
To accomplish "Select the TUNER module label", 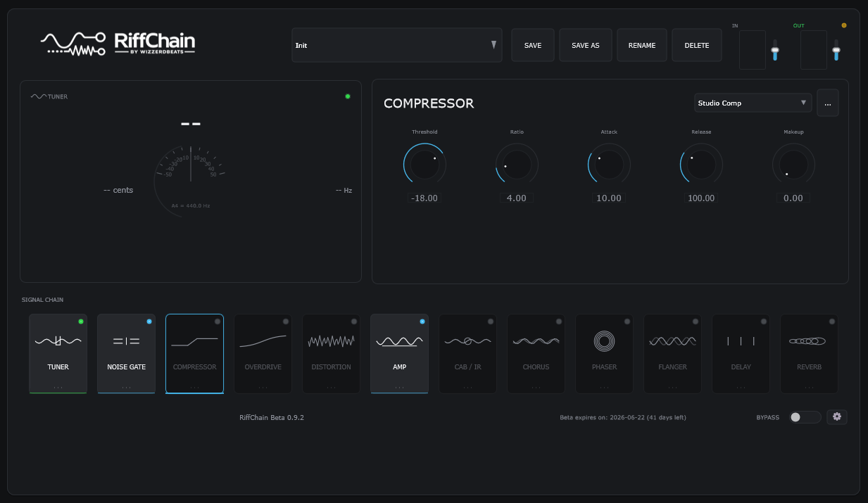I will point(58,367).
